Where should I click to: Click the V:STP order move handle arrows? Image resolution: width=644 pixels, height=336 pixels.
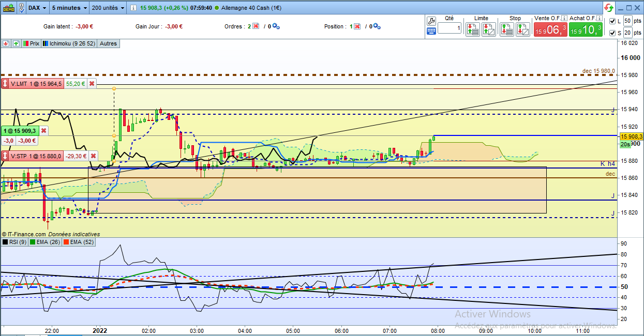[5, 156]
